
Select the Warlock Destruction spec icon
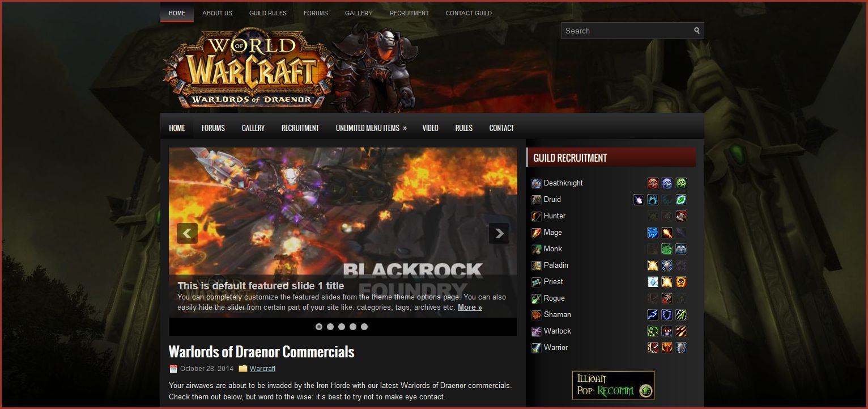pyautogui.click(x=681, y=331)
